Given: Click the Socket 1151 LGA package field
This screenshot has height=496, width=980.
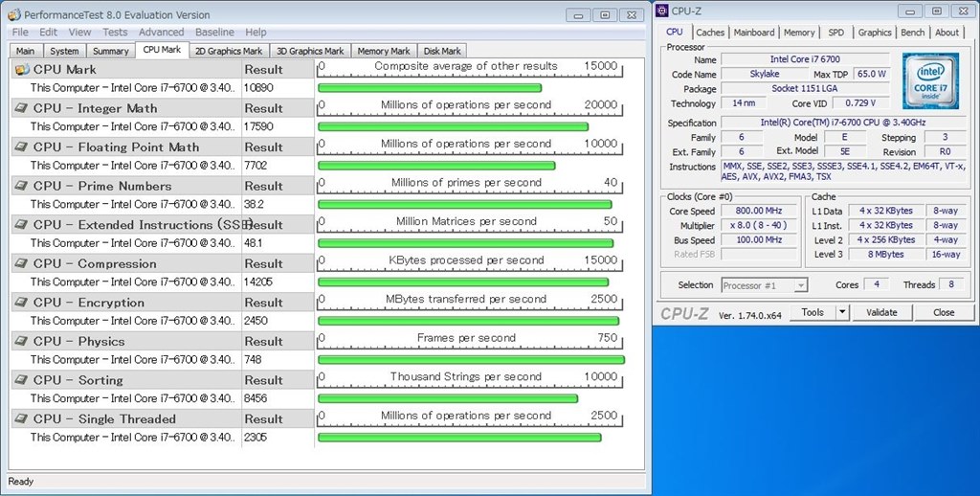Looking at the screenshot, I should pos(805,89).
